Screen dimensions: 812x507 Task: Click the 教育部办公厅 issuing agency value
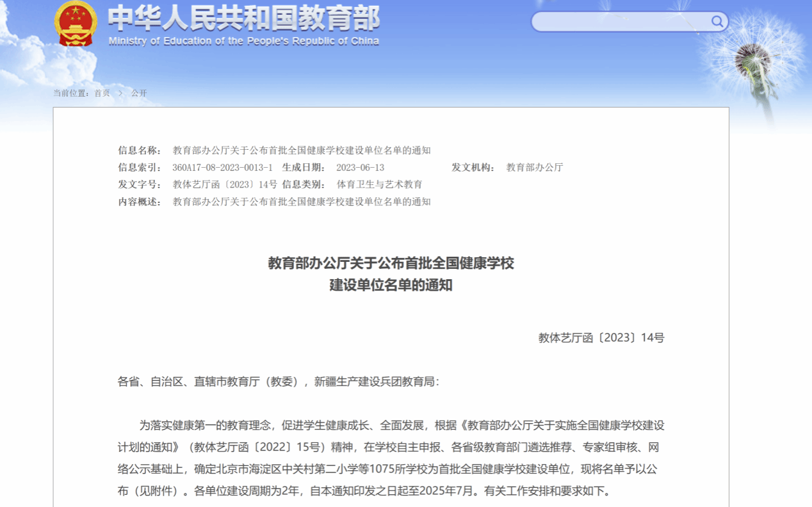tap(534, 168)
